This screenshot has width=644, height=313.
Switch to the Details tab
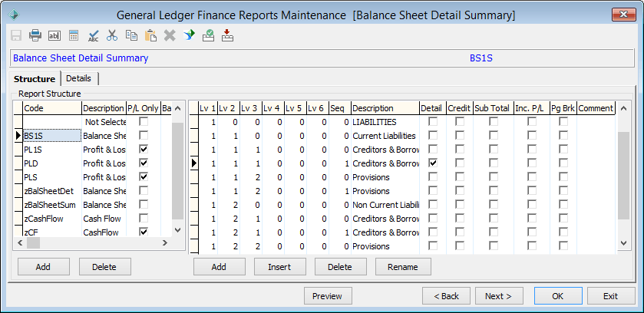pyautogui.click(x=78, y=78)
